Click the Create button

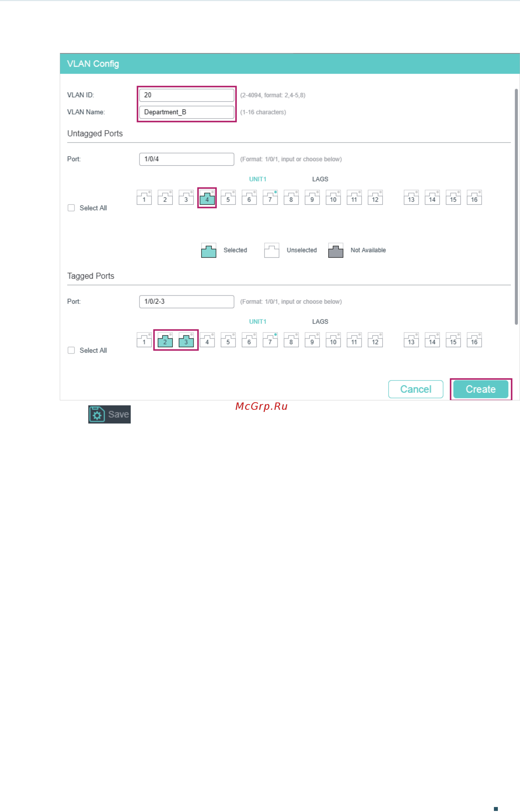click(480, 389)
